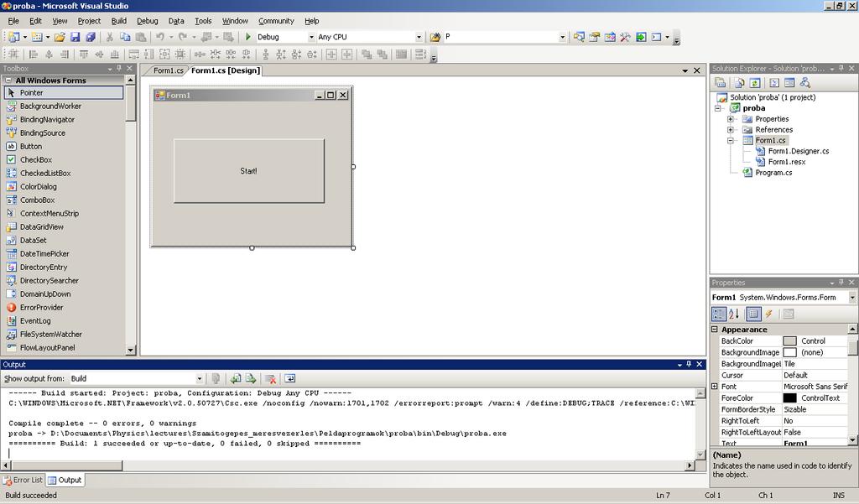Click the Copy icon in the toolbar
The height and width of the screenshot is (504, 859).
coord(125,37)
